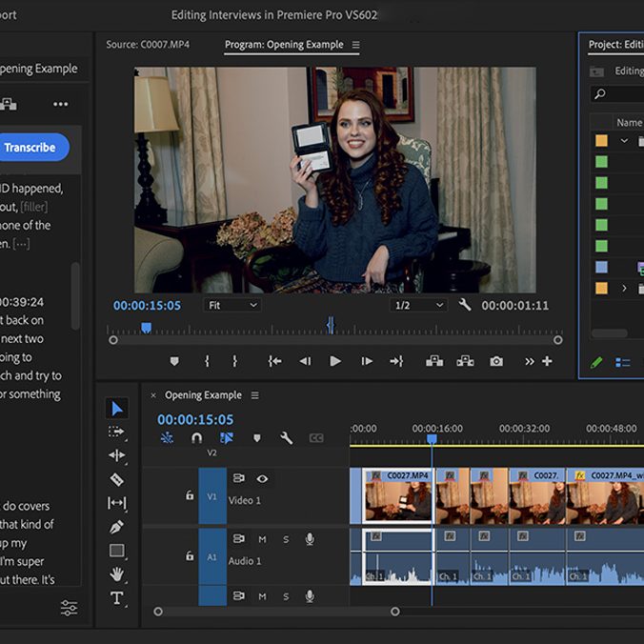Viewport: 644px width, 644px height.
Task: Click the Mark In button
Action: click(207, 361)
